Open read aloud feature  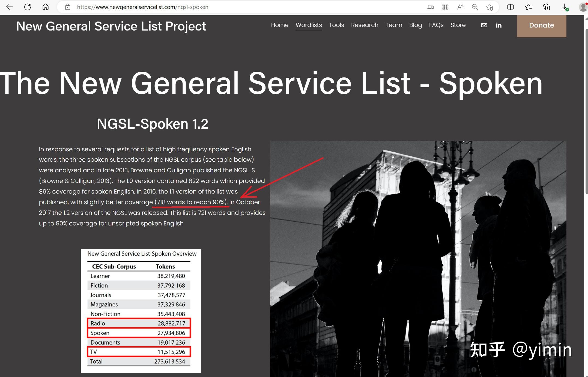(x=460, y=7)
